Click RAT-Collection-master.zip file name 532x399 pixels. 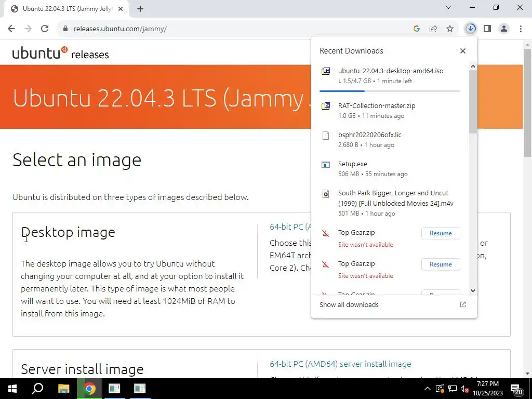[377, 106]
